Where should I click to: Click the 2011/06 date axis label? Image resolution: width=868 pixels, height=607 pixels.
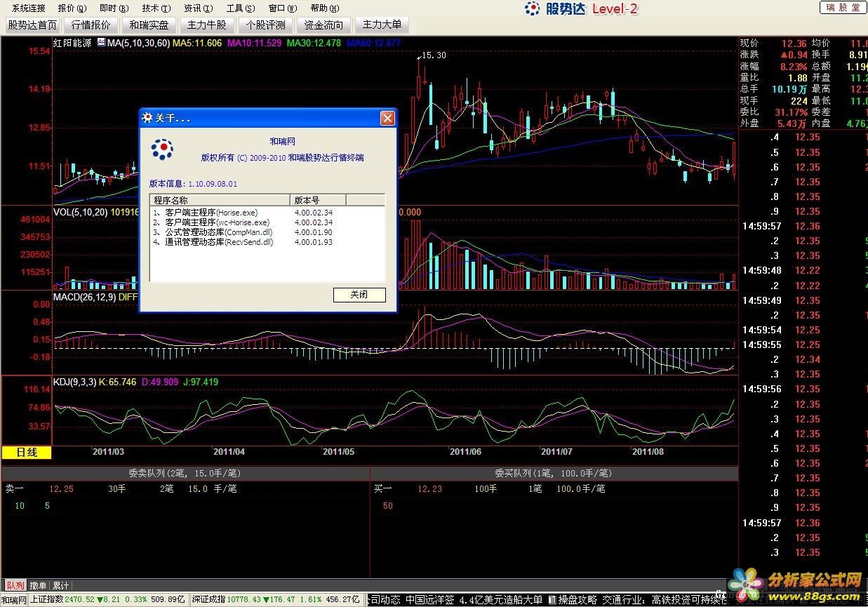(x=465, y=452)
